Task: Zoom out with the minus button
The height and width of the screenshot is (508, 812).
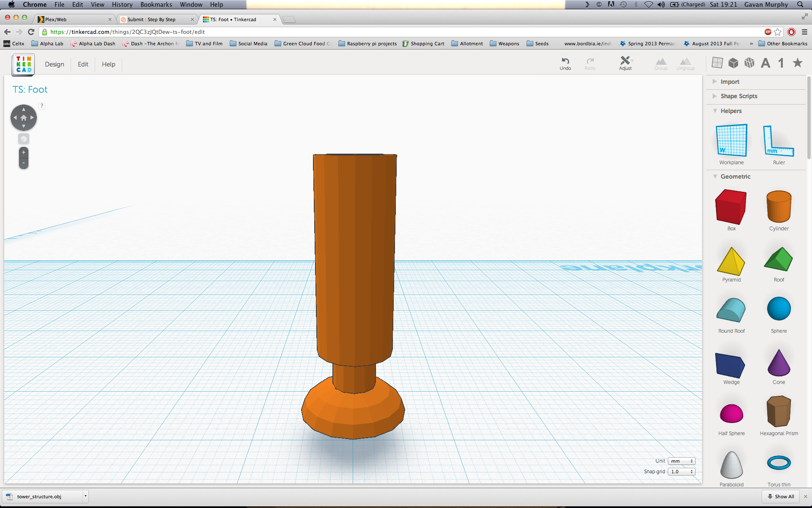Action: point(24,163)
